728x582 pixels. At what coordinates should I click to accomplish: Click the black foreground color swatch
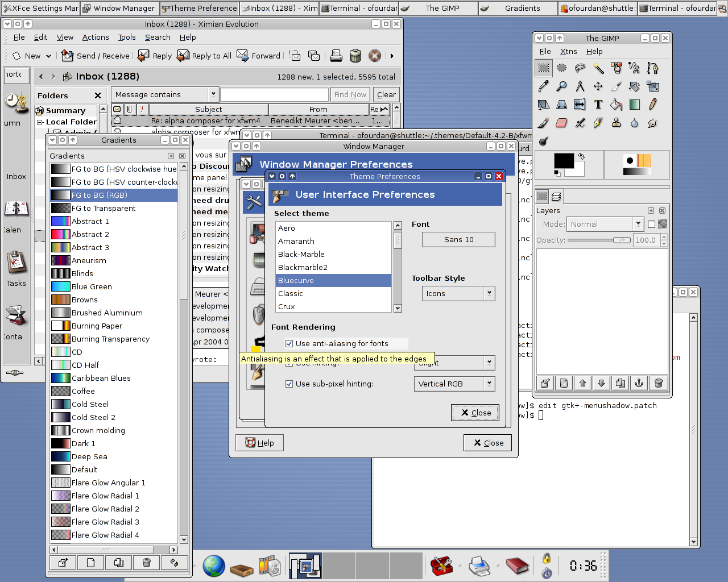[x=563, y=161]
